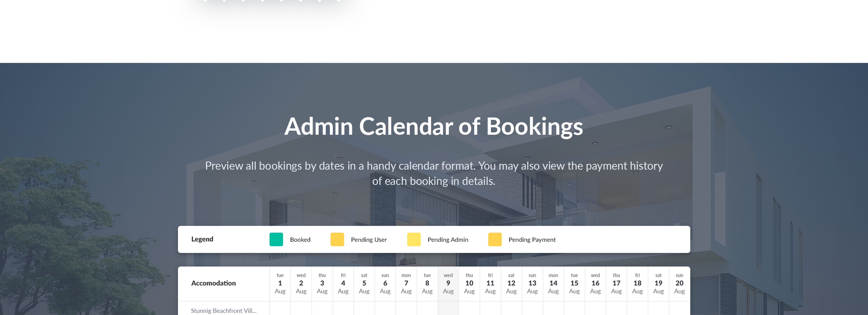868x315 pixels.
Task: Select the tue 8 Aug date header
Action: pyautogui.click(x=427, y=283)
